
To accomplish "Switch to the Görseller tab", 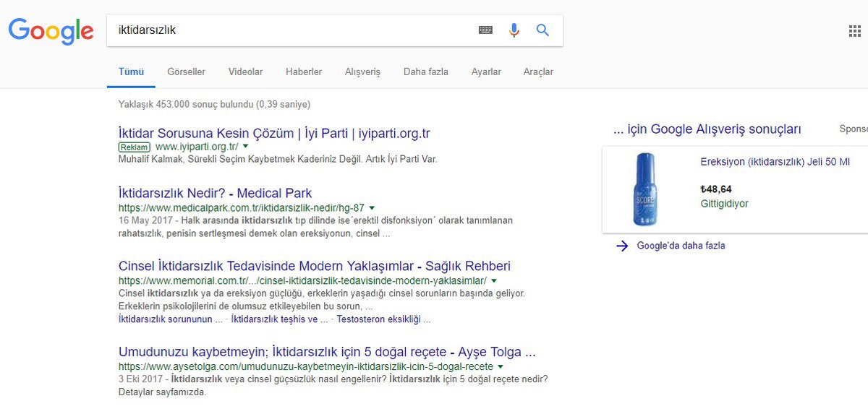I will click(x=186, y=72).
